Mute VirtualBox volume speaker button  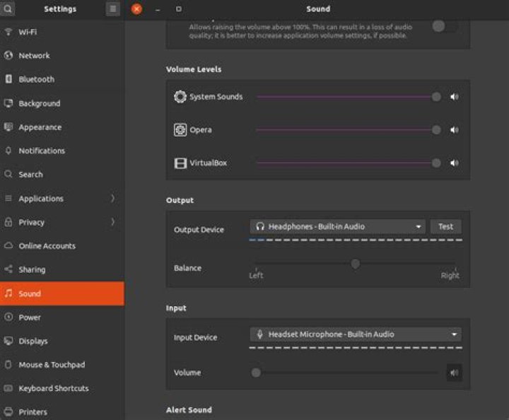pos(454,163)
